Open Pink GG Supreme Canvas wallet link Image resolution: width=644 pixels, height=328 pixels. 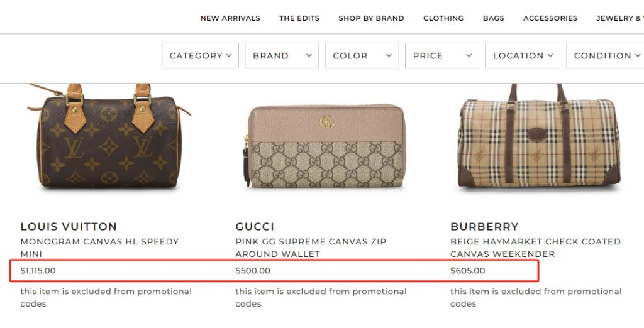pos(319,248)
